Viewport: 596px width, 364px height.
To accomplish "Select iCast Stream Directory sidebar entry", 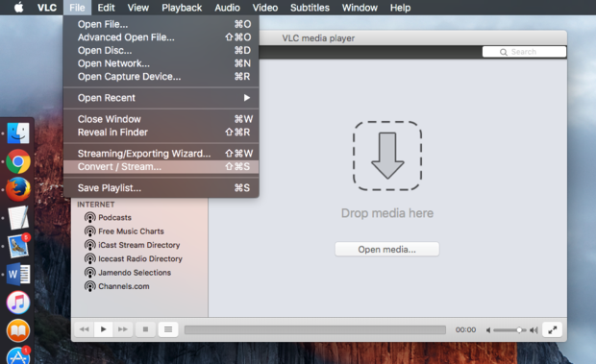I will pos(139,245).
